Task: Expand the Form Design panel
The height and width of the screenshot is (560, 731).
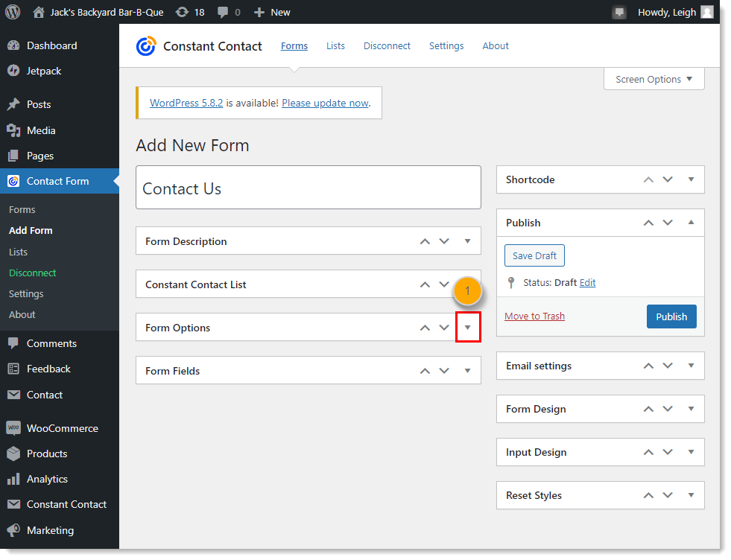Action: [x=692, y=409]
